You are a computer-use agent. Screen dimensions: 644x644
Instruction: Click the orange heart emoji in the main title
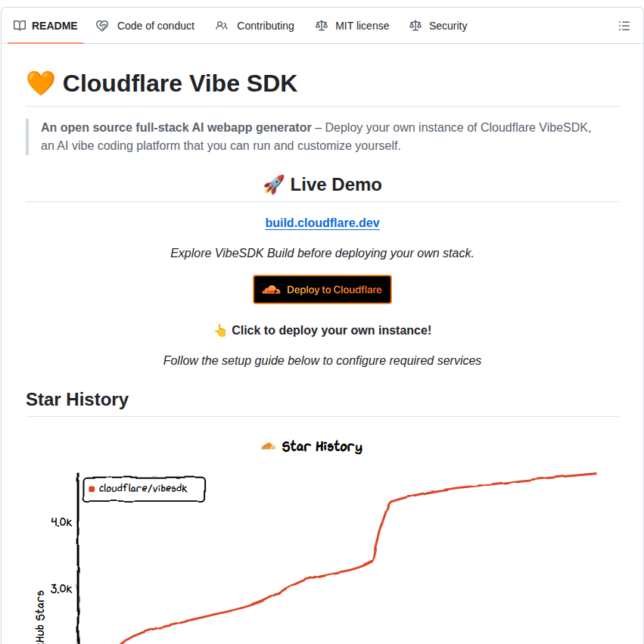pos(40,82)
